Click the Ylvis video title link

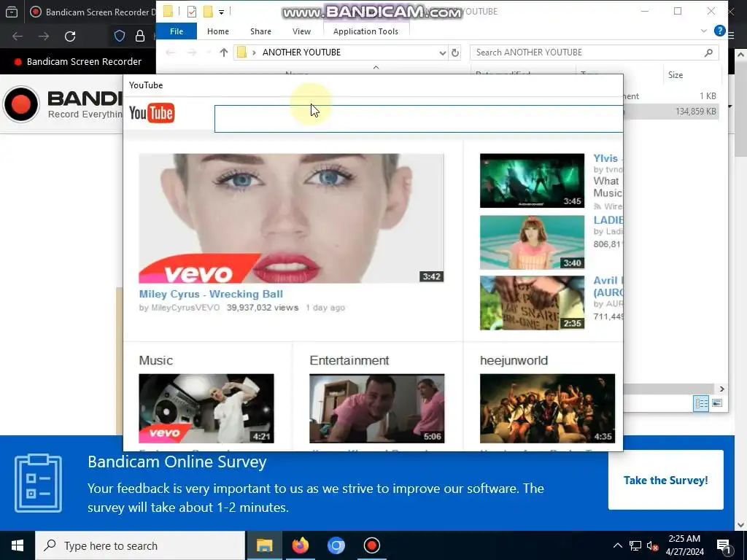coord(608,158)
